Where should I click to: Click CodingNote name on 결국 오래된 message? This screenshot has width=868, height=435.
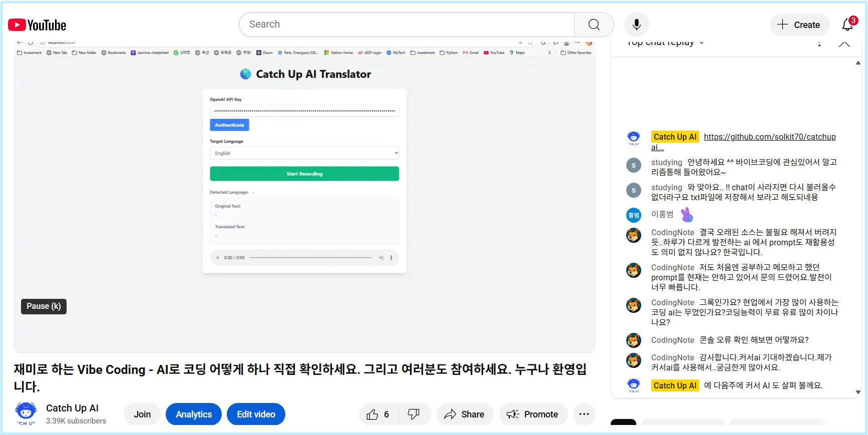click(672, 232)
